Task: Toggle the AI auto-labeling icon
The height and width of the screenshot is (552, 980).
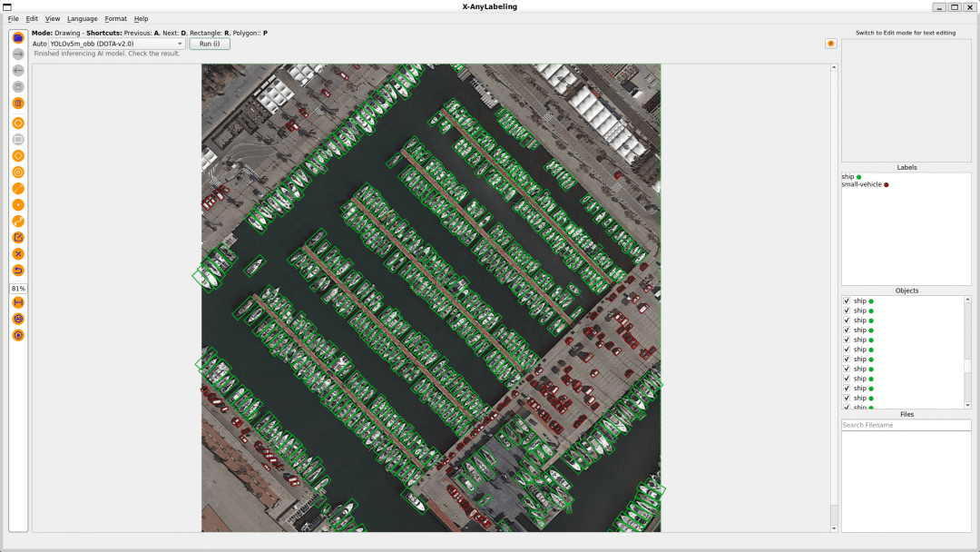Action: tap(18, 319)
